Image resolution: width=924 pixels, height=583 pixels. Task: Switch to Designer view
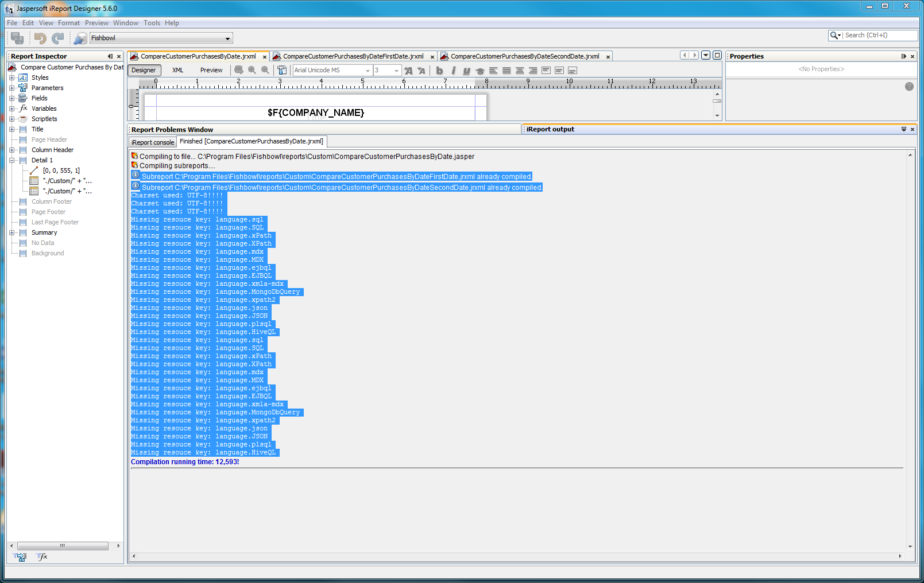pos(144,70)
